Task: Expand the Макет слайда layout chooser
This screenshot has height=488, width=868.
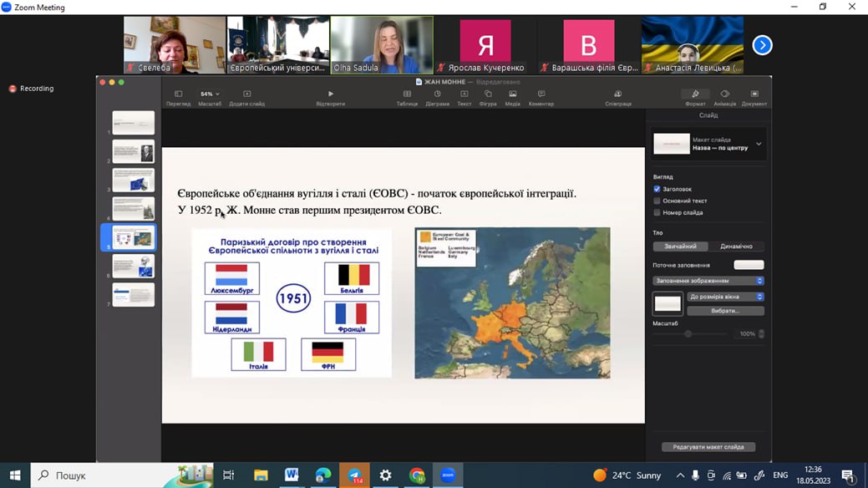Action: pyautogui.click(x=759, y=144)
